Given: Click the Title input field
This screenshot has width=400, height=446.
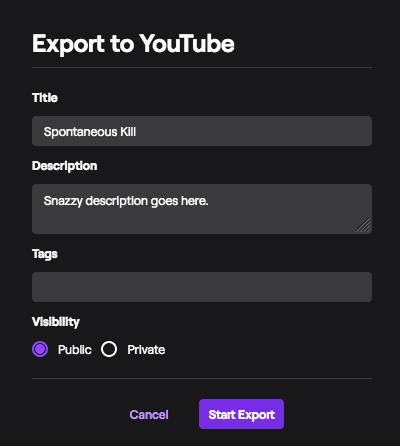Looking at the screenshot, I should [x=202, y=131].
